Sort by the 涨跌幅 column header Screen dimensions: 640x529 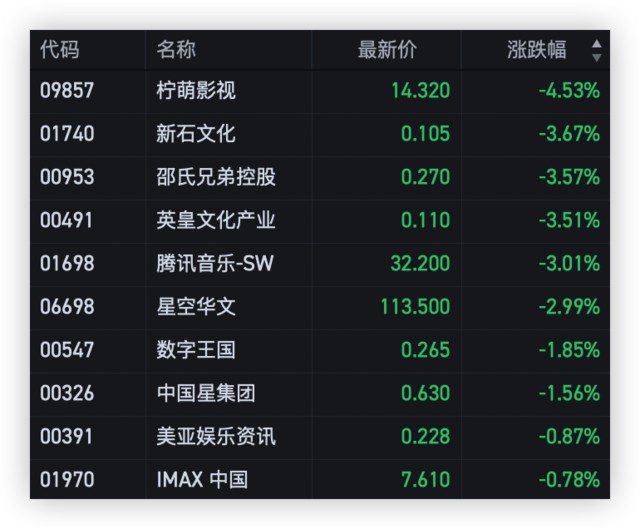(x=536, y=50)
